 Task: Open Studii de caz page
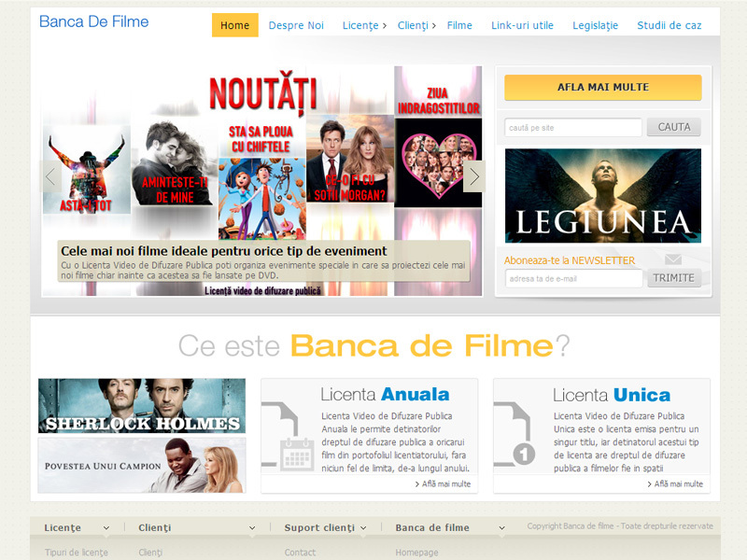(669, 25)
